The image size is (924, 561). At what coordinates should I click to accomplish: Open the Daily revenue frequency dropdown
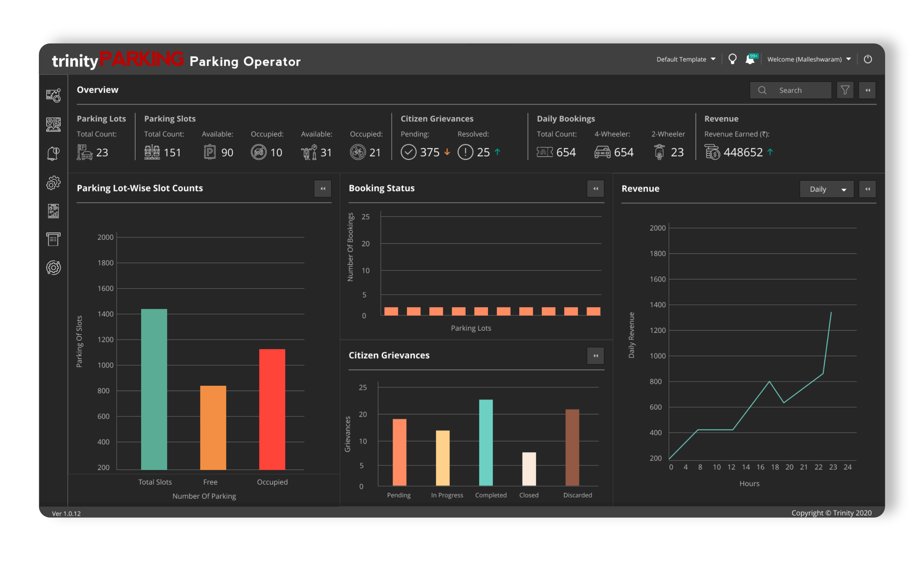pos(826,188)
